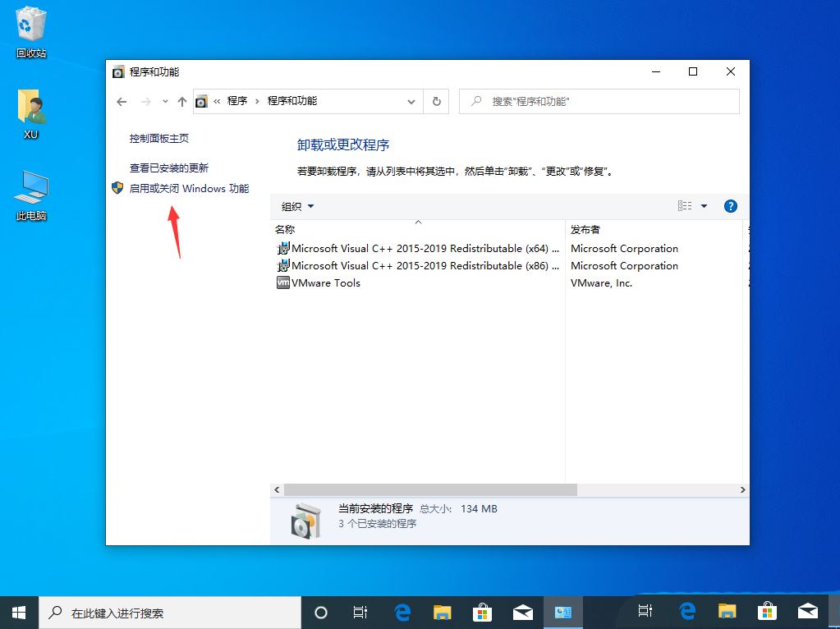Open the view options dropdown arrow
This screenshot has width=840, height=629.
click(x=704, y=205)
